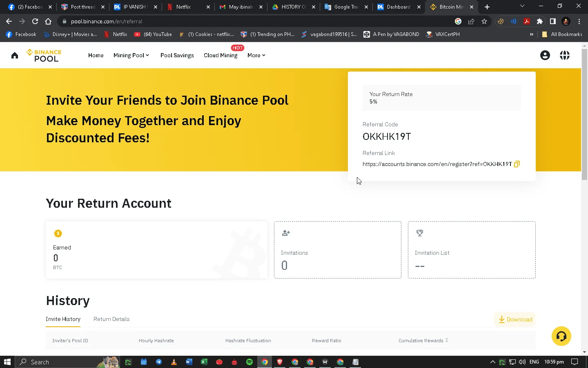Image resolution: width=588 pixels, height=368 pixels.
Task: Open Excel from the taskbar
Action: [x=204, y=362]
